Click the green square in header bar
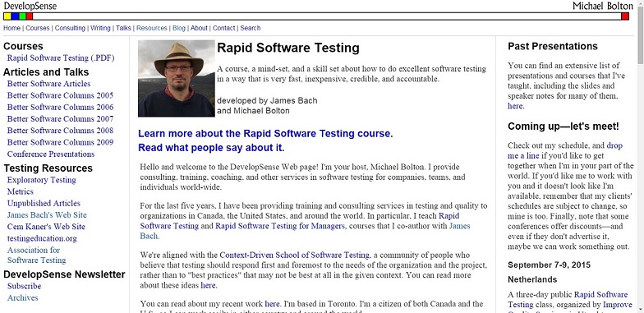This screenshot has width=644, height=313. pos(23,16)
